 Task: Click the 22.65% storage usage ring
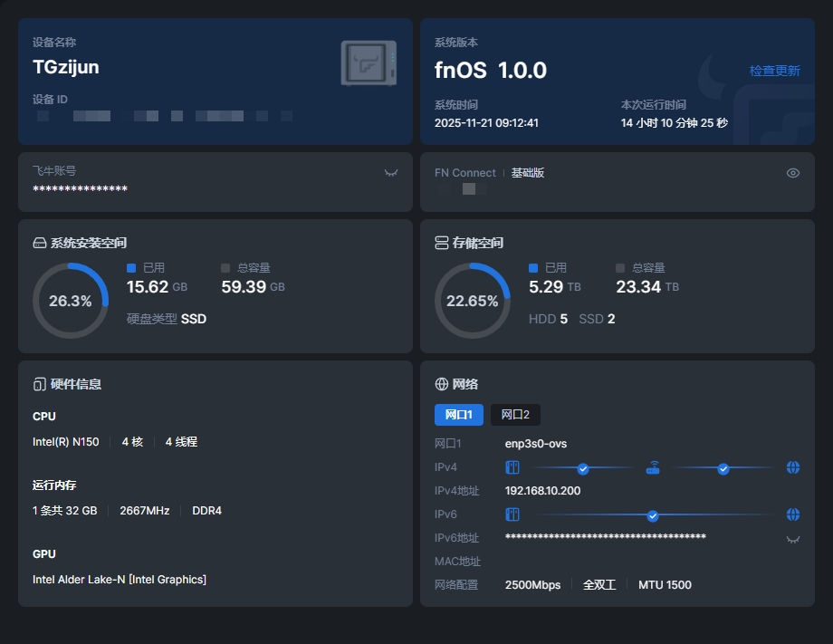(473, 301)
